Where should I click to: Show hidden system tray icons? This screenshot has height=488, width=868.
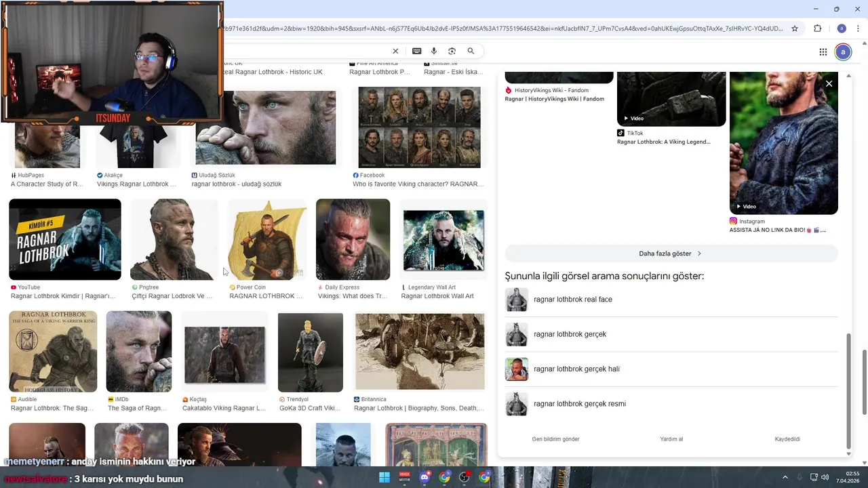[x=785, y=477]
